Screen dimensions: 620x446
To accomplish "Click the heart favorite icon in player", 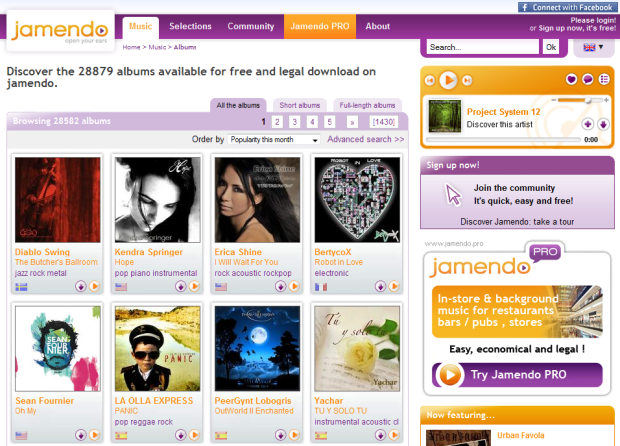I will tap(571, 79).
